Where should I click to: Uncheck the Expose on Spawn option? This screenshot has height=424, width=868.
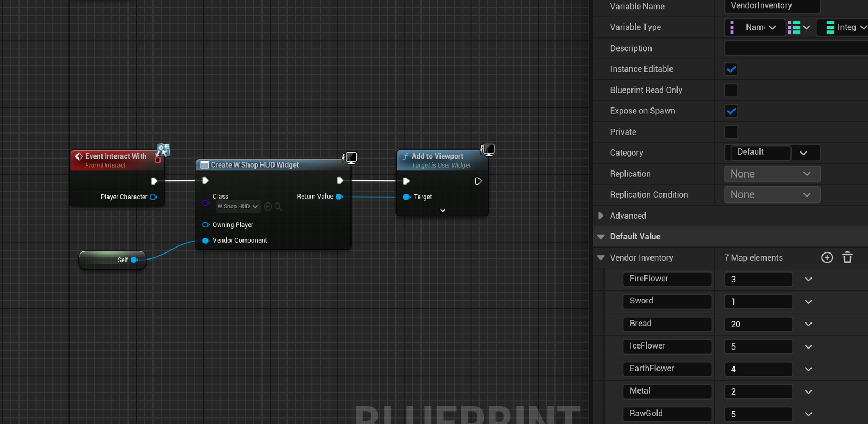[x=731, y=111]
